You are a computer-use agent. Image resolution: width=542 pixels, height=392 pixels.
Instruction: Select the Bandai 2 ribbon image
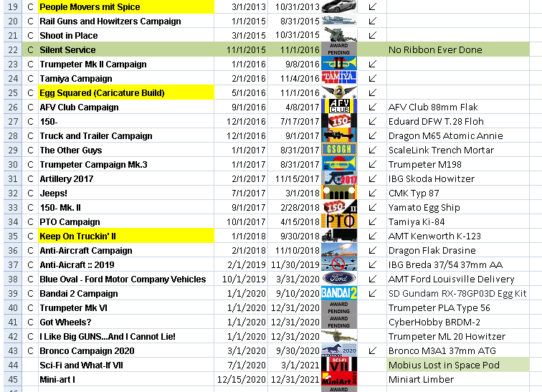339,293
